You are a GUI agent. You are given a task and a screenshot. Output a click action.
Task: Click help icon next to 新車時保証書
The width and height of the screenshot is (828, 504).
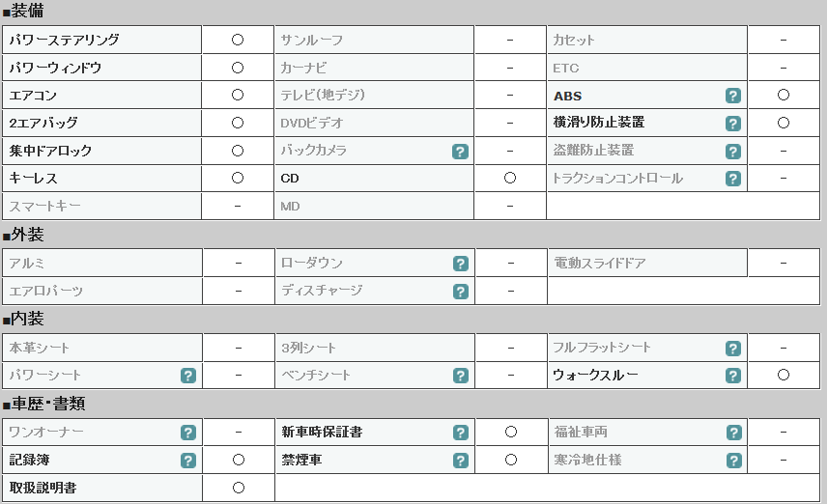tap(461, 433)
